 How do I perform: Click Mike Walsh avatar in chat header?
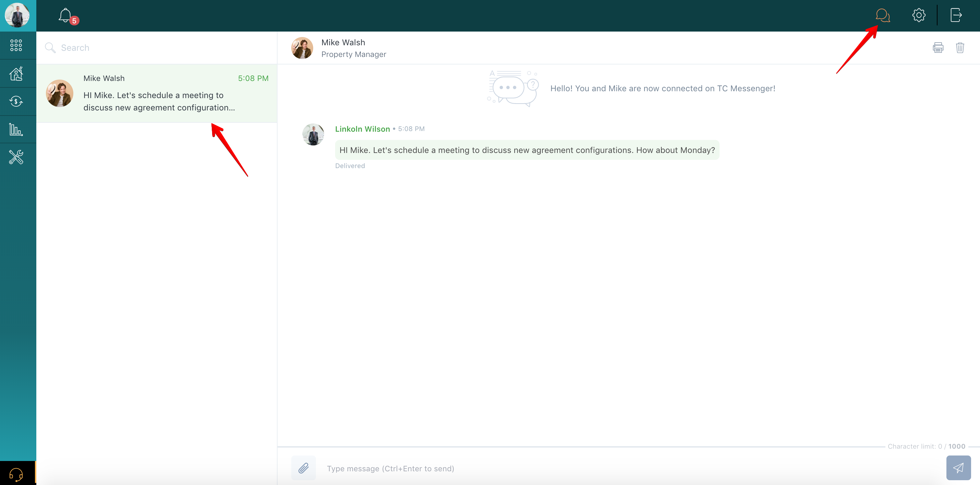click(x=302, y=48)
